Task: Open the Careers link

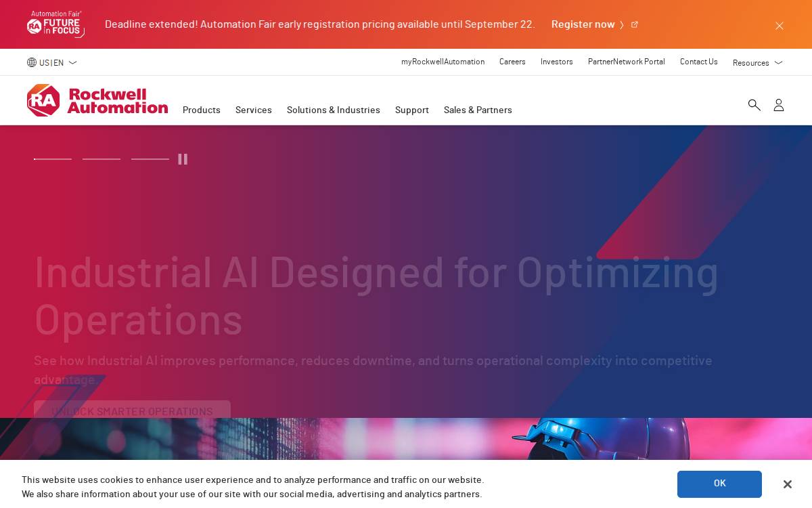Action: click(512, 62)
